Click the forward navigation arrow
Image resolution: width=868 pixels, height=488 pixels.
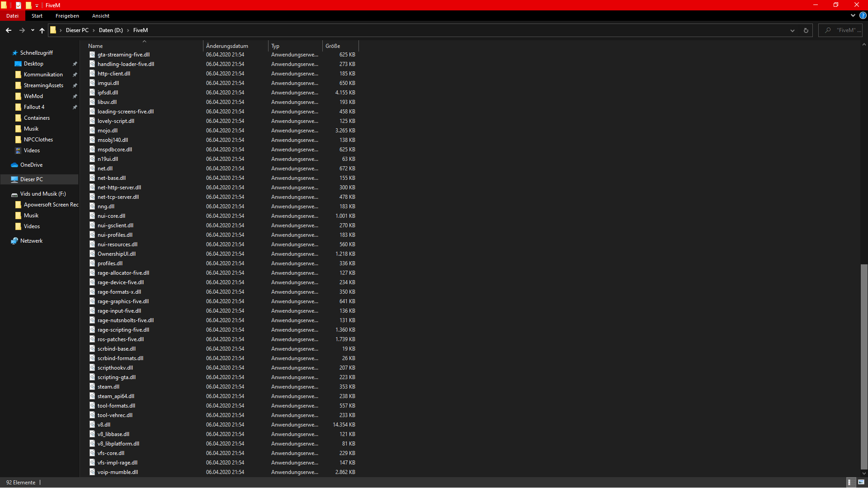tap(22, 30)
